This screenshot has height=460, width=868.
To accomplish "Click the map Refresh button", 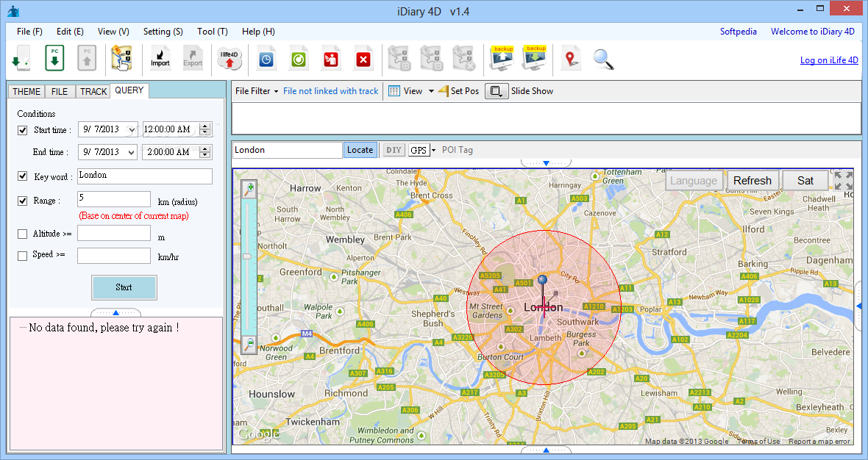I will [x=753, y=181].
